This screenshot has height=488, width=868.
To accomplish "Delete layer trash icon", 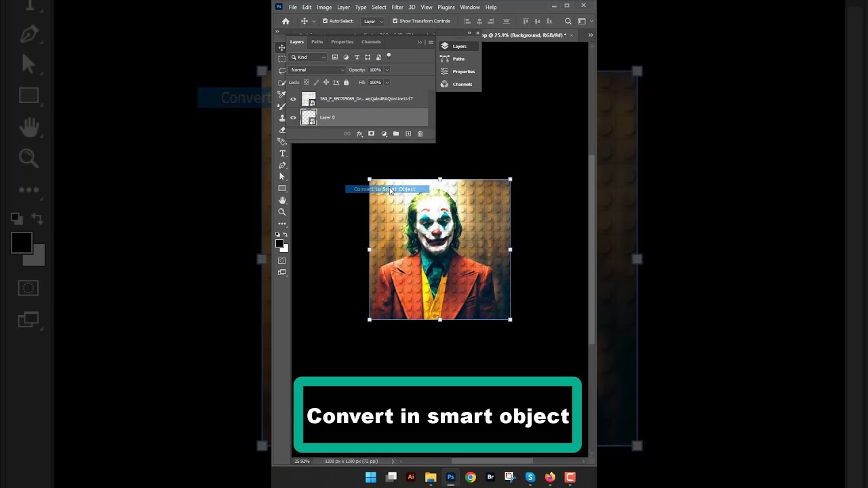I will (x=420, y=134).
